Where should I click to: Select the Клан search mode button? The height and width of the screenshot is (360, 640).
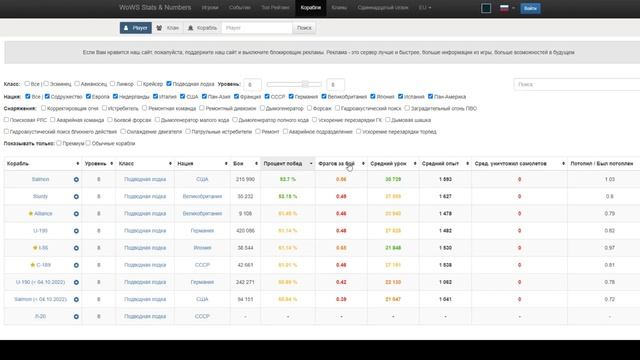168,28
